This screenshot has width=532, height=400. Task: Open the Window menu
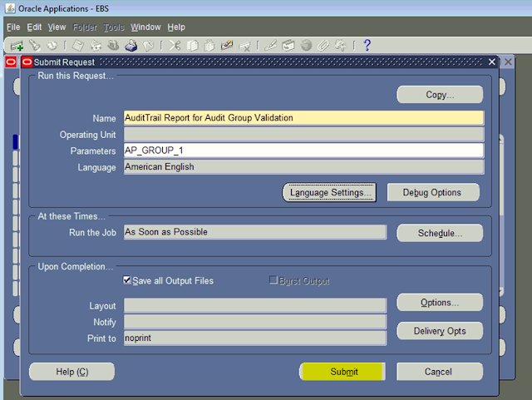pyautogui.click(x=146, y=27)
